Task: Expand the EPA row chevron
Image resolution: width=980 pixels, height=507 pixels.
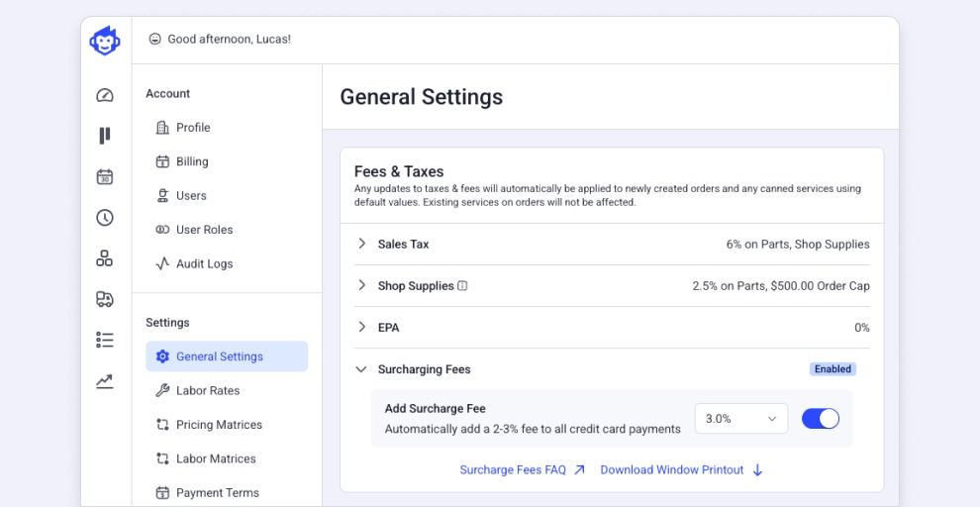Action: [x=361, y=327]
